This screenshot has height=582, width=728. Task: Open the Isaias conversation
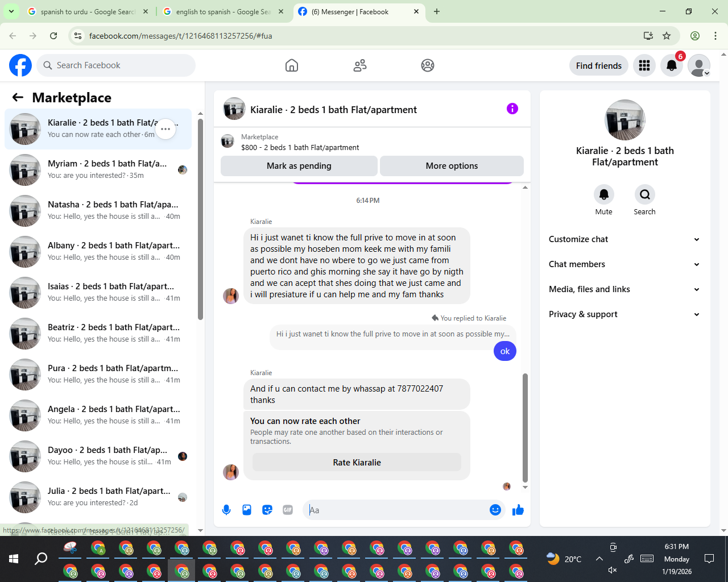pos(98,292)
